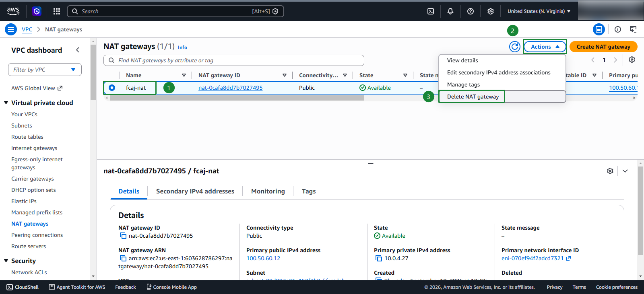Open the VPC breadcrumb link

point(27,29)
